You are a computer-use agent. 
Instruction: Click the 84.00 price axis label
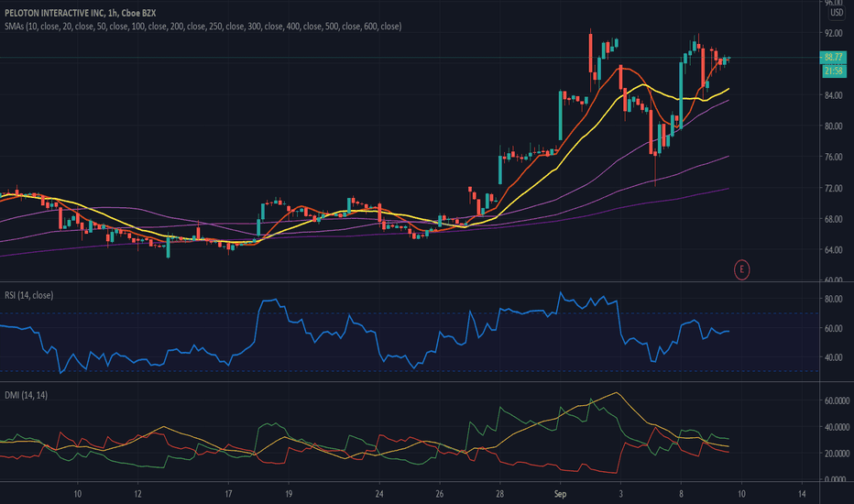tap(833, 95)
